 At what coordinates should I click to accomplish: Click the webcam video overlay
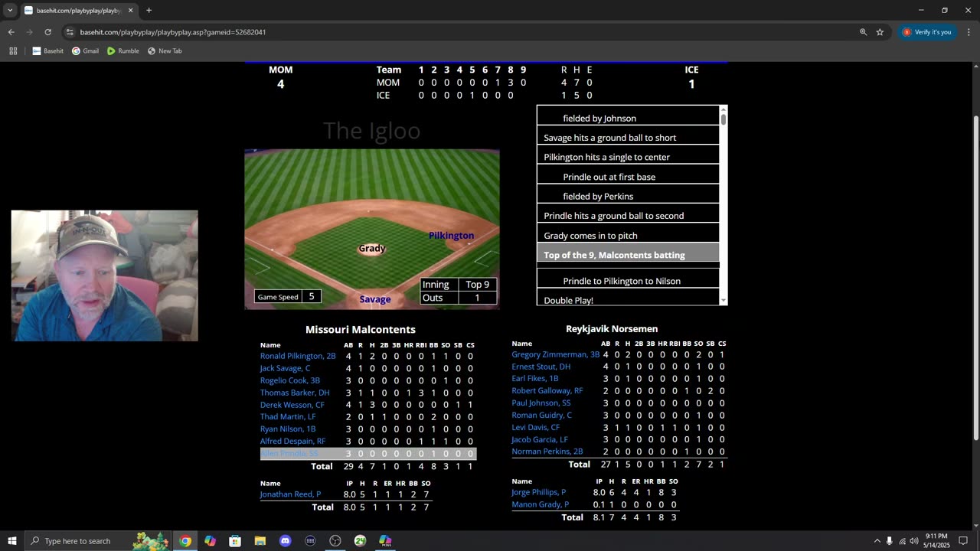tap(104, 275)
